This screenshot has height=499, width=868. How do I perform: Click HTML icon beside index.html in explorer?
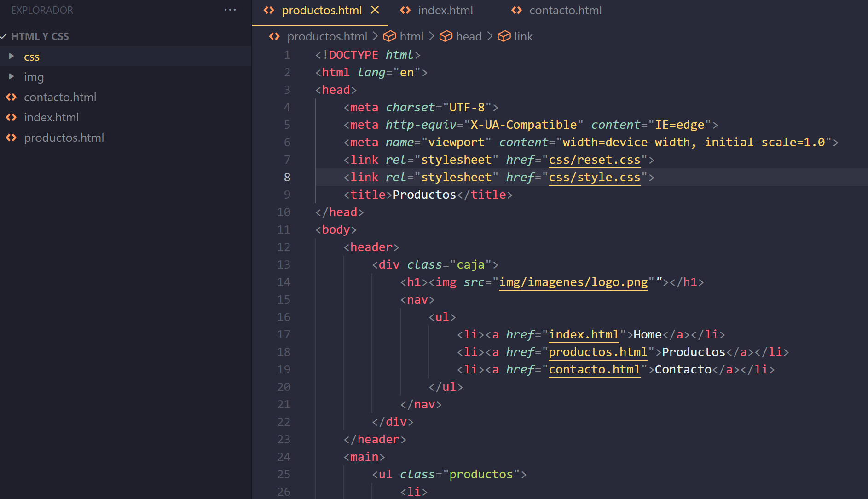point(11,117)
